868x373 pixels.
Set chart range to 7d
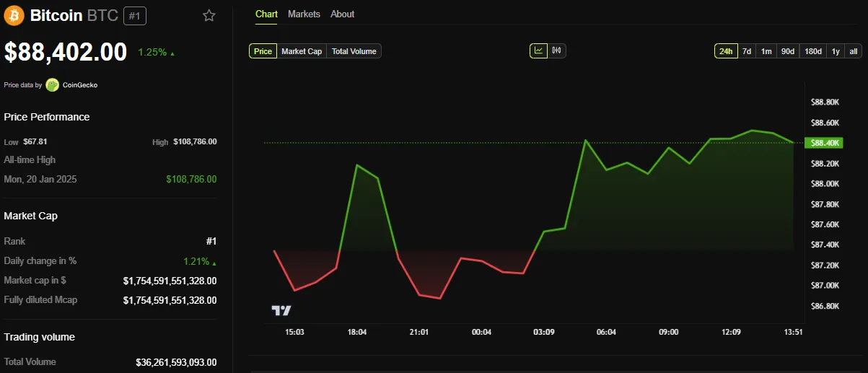[x=747, y=51]
